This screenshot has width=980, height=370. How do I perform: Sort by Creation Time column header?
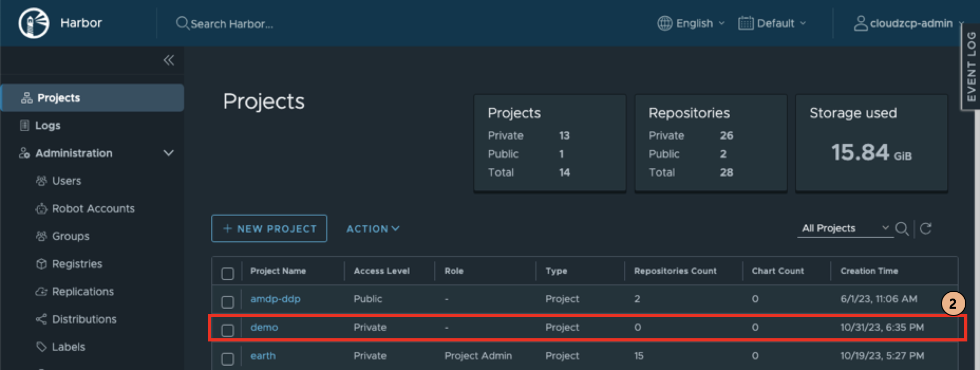(x=869, y=271)
